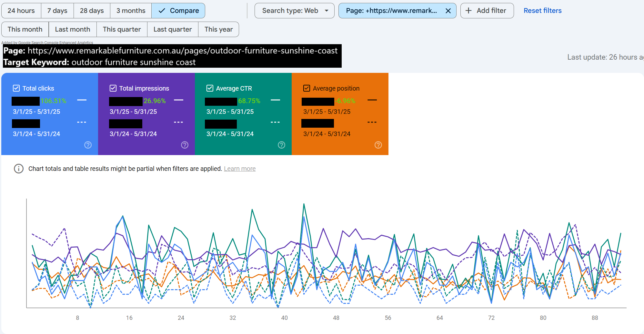Toggle the Total impressions checkbox

pyautogui.click(x=113, y=88)
